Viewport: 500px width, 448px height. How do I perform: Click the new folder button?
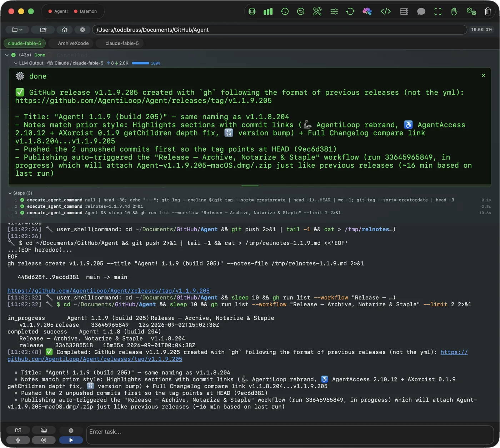(x=43, y=30)
